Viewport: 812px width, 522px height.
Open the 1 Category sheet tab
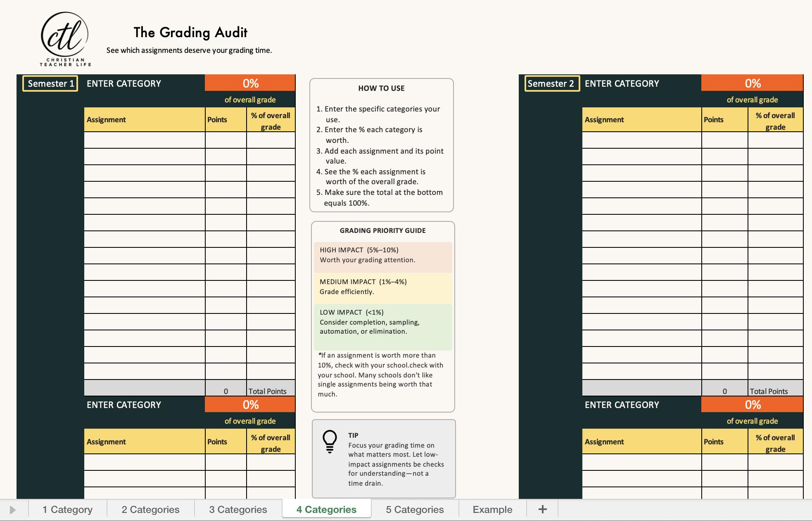pos(67,509)
